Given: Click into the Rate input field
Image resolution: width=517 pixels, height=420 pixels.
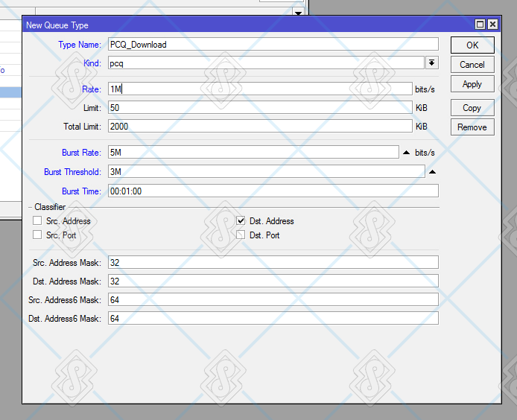Looking at the screenshot, I should (260, 89).
